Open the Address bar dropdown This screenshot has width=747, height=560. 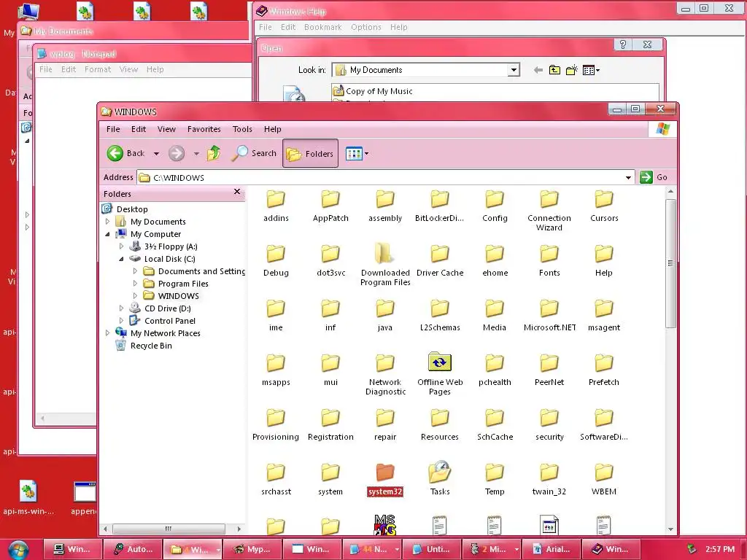point(628,178)
